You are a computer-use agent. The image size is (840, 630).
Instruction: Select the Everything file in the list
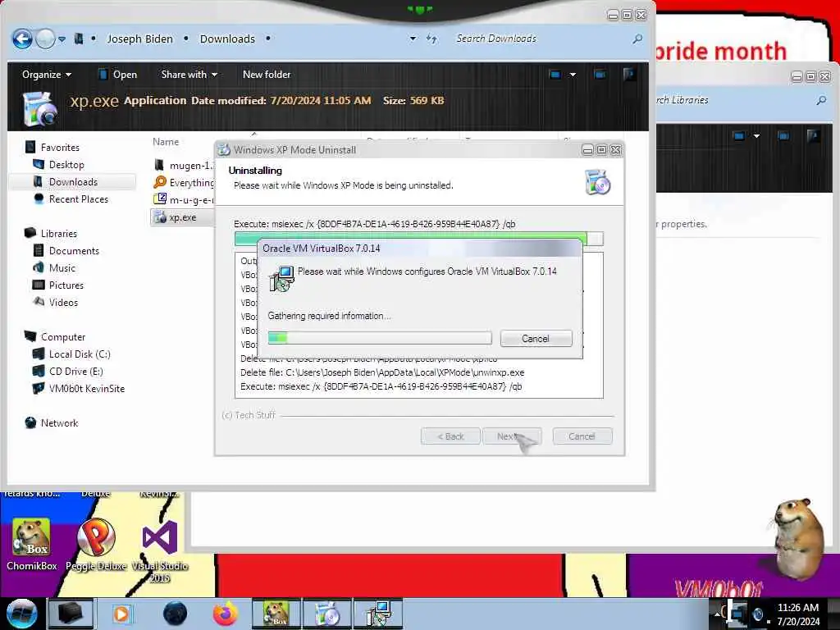click(x=184, y=183)
